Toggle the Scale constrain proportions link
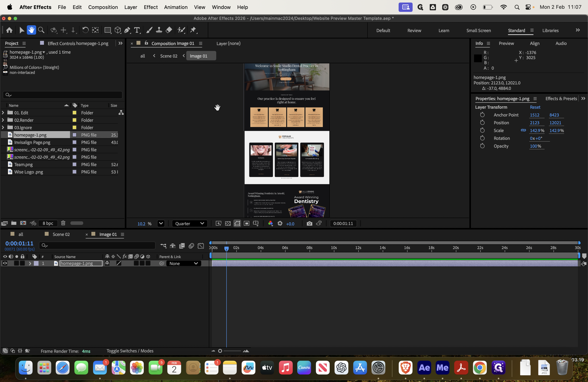This screenshot has width=588, height=382. 523,131
